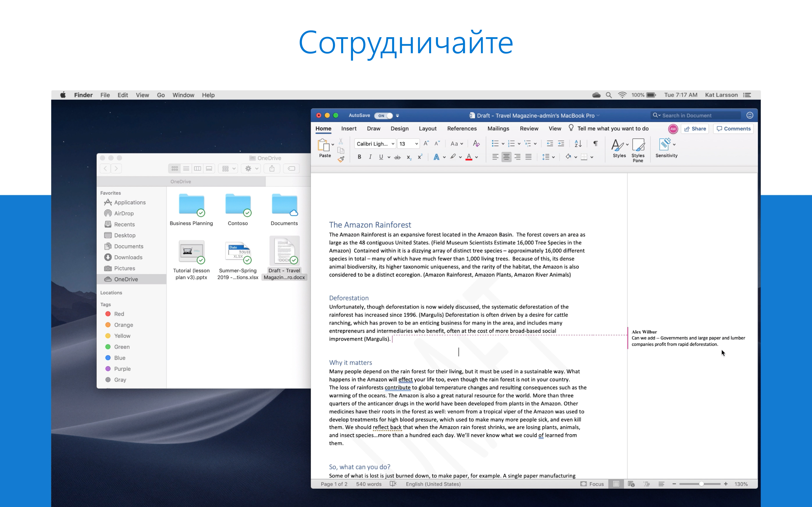The width and height of the screenshot is (812, 507).
Task: Click the Increase Indent icon
Action: point(561,144)
